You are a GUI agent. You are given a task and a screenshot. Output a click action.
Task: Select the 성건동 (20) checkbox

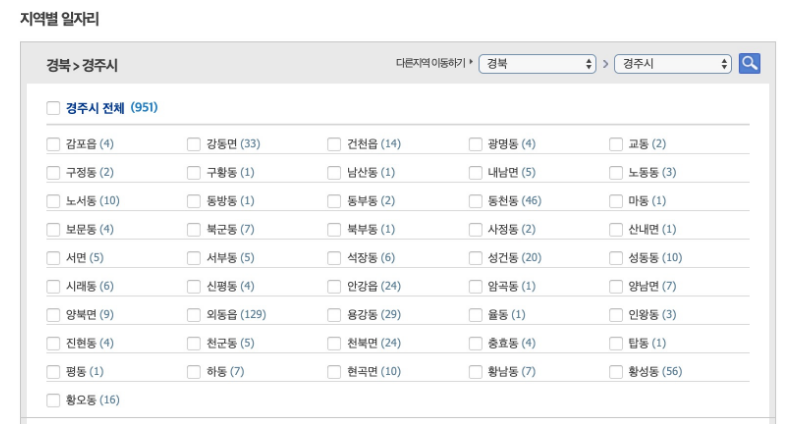pyautogui.click(x=475, y=258)
